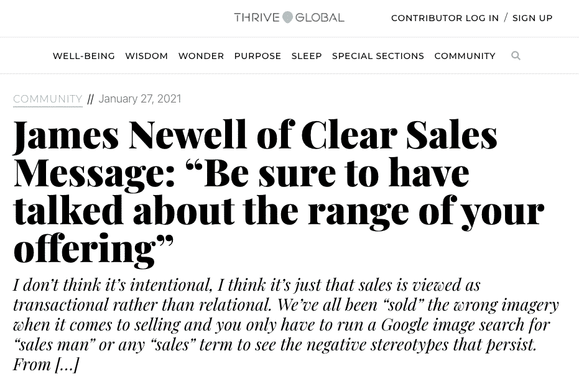Click Community in the top navigation
This screenshot has height=392, width=579.
pyautogui.click(x=465, y=56)
